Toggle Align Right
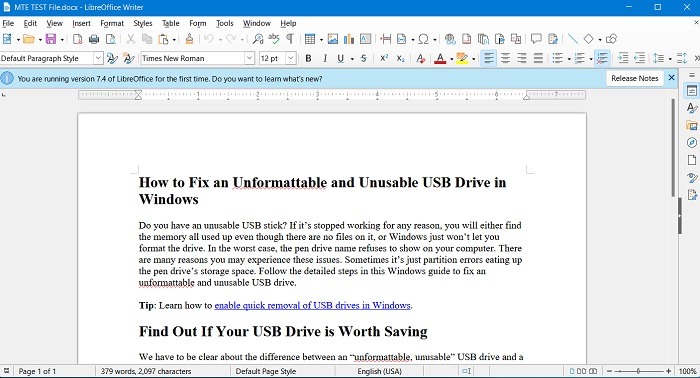700x378 pixels. point(521,58)
